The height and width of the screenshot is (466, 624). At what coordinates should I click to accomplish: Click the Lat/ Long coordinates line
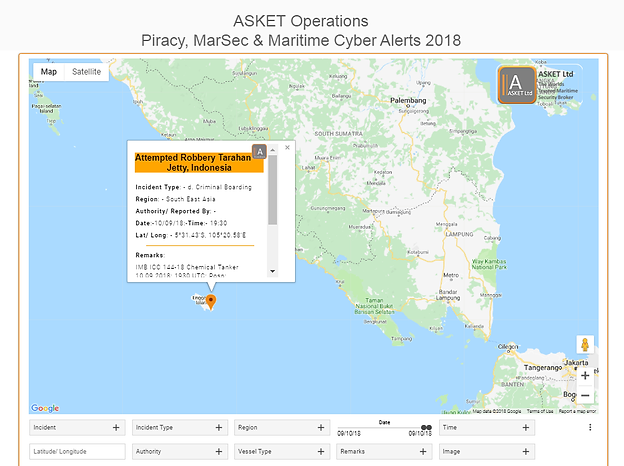[191, 235]
